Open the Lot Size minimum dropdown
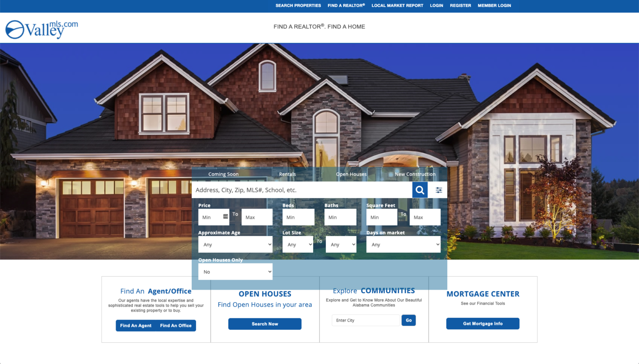 (297, 244)
